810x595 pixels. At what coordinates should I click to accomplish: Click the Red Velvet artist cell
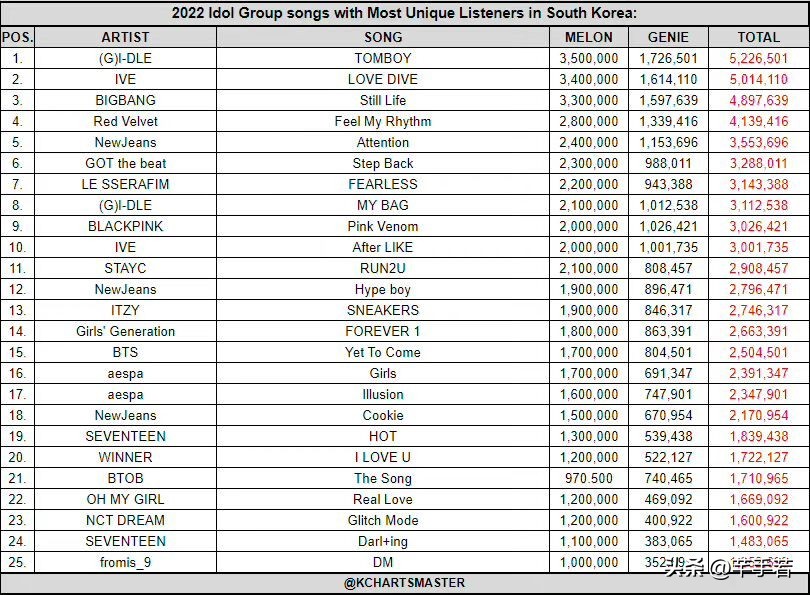point(125,121)
